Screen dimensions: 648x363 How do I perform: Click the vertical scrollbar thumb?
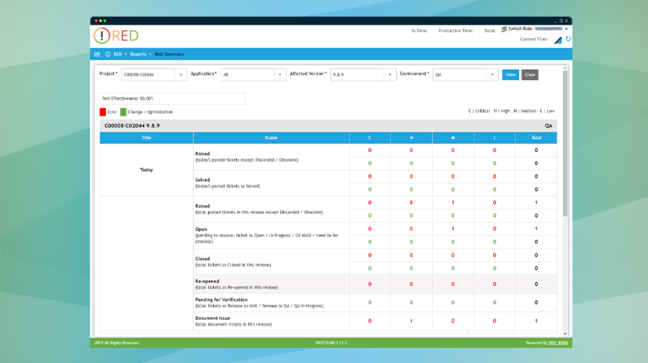565,143
